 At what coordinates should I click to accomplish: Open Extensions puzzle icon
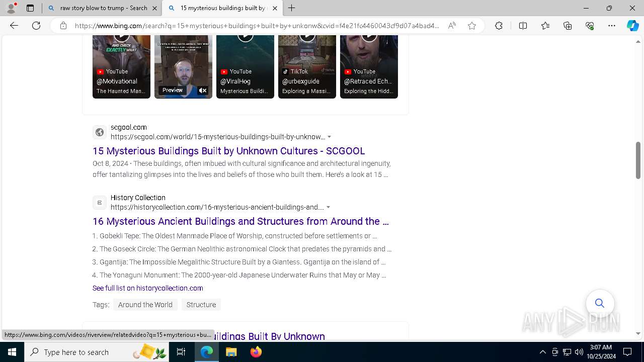(499, 26)
